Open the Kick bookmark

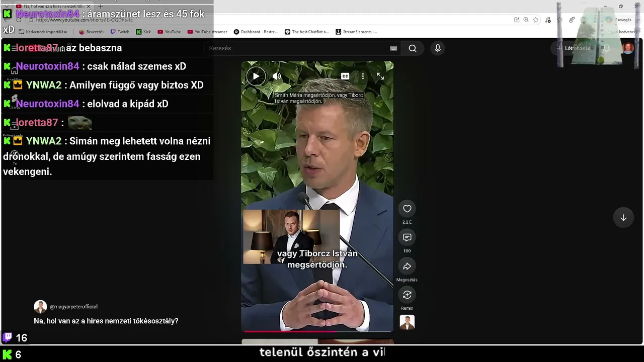click(x=143, y=32)
